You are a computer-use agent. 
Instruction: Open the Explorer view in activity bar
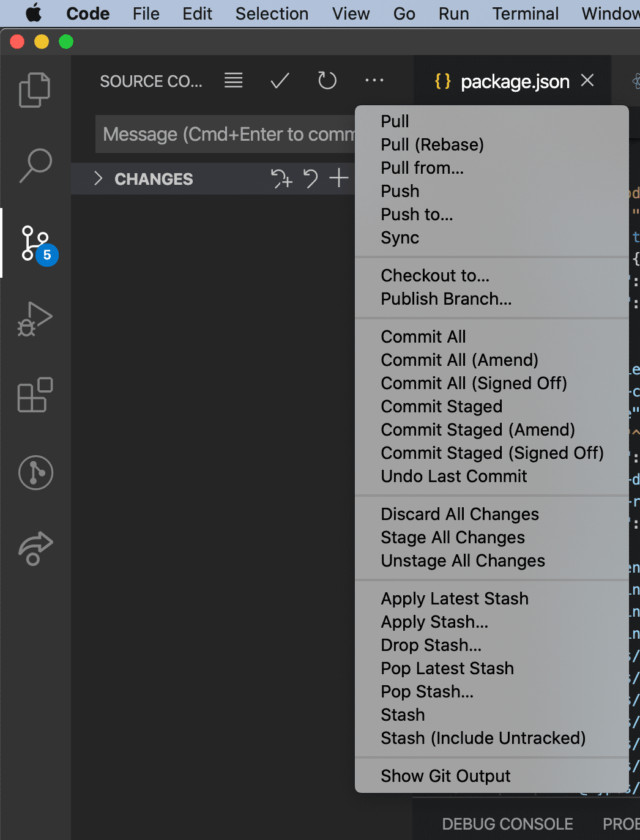coord(35,90)
